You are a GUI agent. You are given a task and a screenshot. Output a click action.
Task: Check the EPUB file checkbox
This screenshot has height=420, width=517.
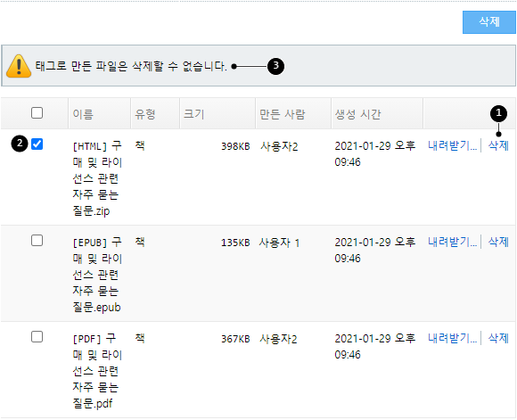(x=37, y=241)
